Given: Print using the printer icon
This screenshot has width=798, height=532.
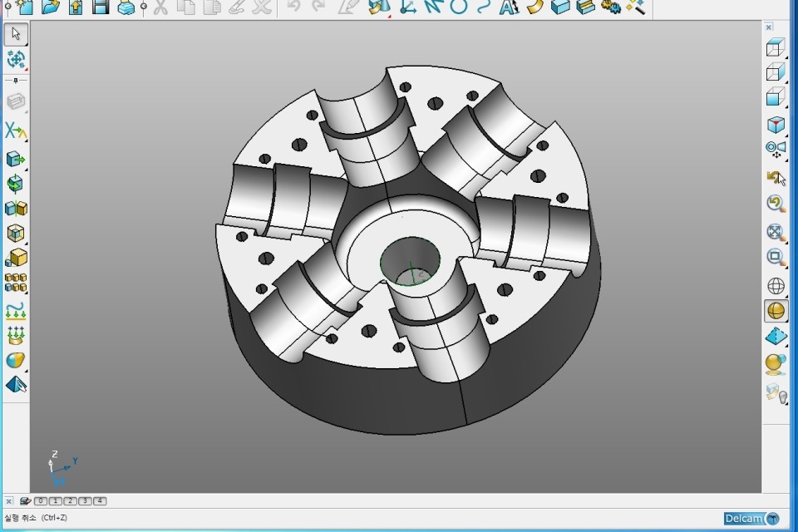Looking at the screenshot, I should [x=126, y=7].
